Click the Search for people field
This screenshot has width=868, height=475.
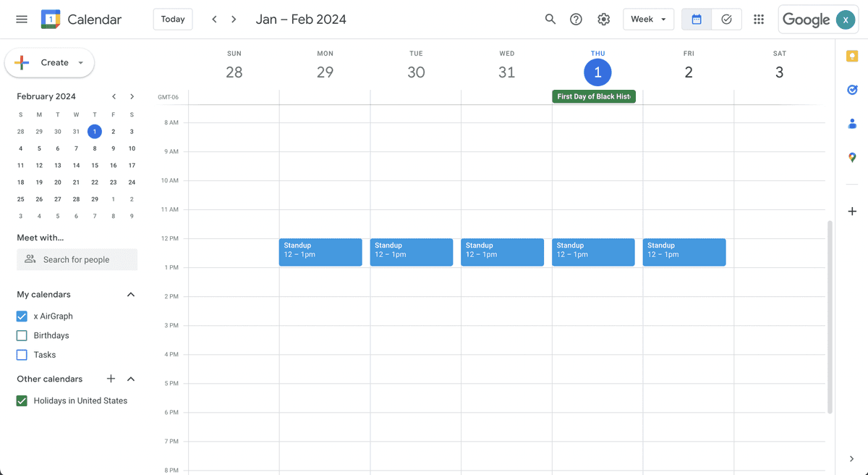coord(77,260)
